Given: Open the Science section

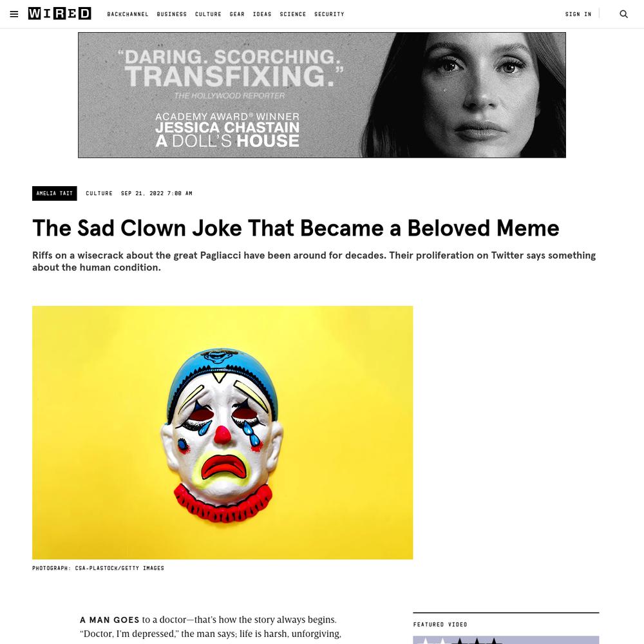Looking at the screenshot, I should 293,14.
